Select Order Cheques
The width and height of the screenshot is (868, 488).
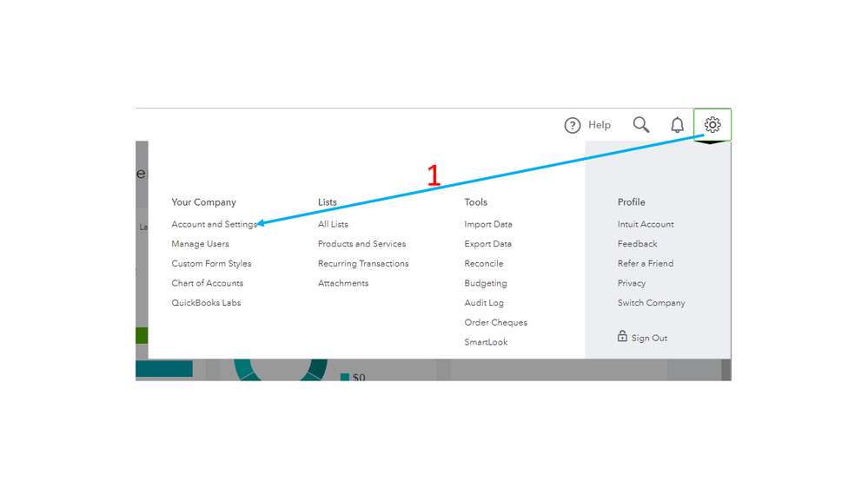(x=495, y=322)
